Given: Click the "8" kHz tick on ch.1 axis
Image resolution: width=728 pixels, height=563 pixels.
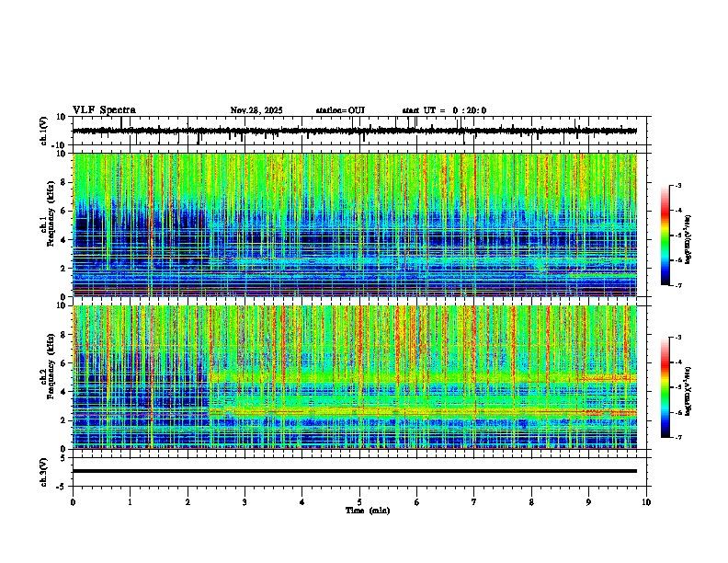Looking at the screenshot, I should tap(64, 182).
